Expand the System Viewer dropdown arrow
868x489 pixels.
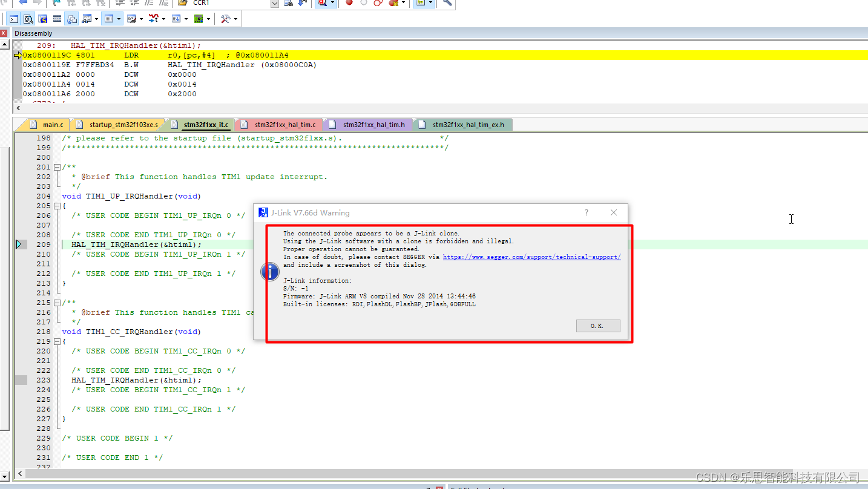[x=208, y=19]
